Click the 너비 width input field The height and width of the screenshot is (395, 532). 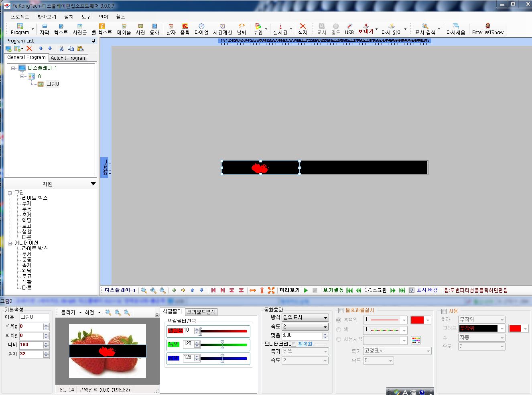pos(31,345)
